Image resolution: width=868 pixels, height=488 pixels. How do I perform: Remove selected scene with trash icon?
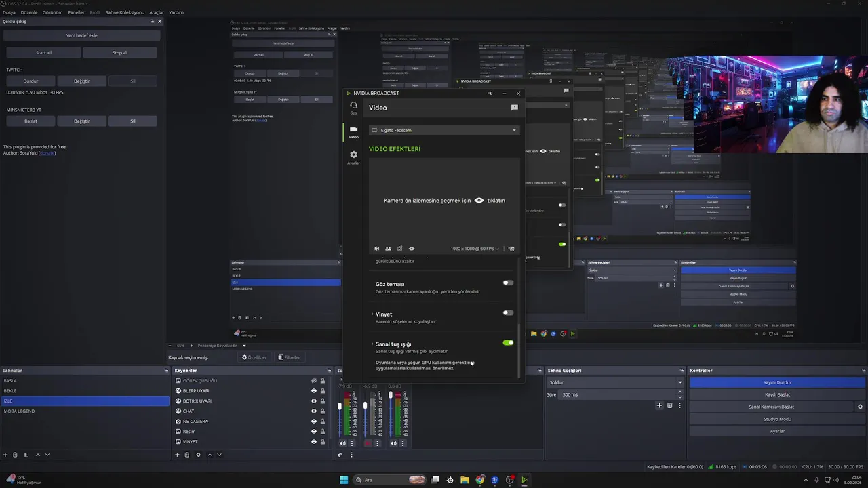click(16, 455)
